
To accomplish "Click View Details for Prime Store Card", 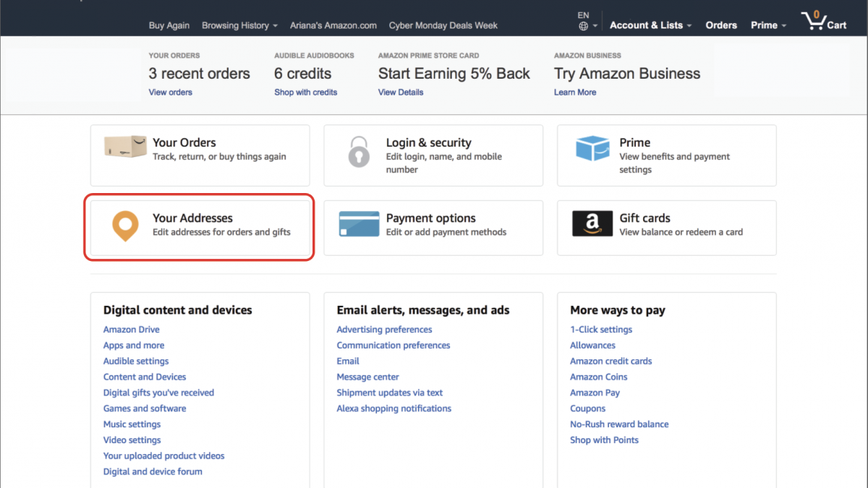I will (401, 93).
